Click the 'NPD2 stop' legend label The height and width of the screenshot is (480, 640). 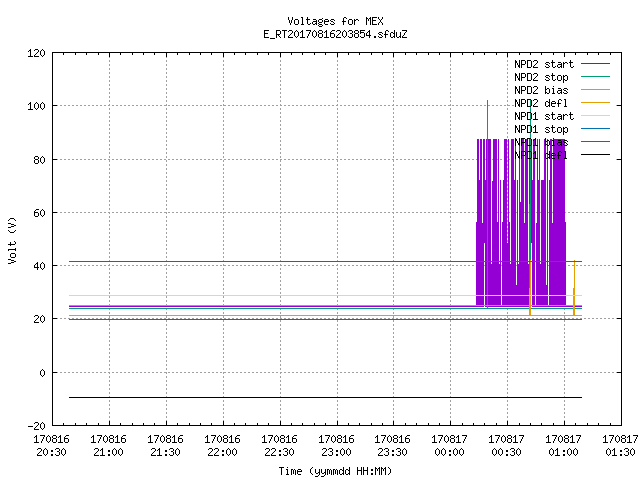tap(541, 77)
